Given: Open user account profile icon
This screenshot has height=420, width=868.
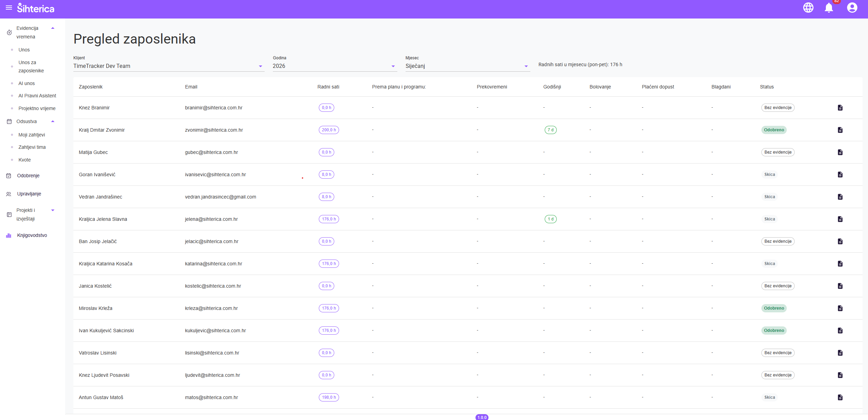Looking at the screenshot, I should 852,8.
